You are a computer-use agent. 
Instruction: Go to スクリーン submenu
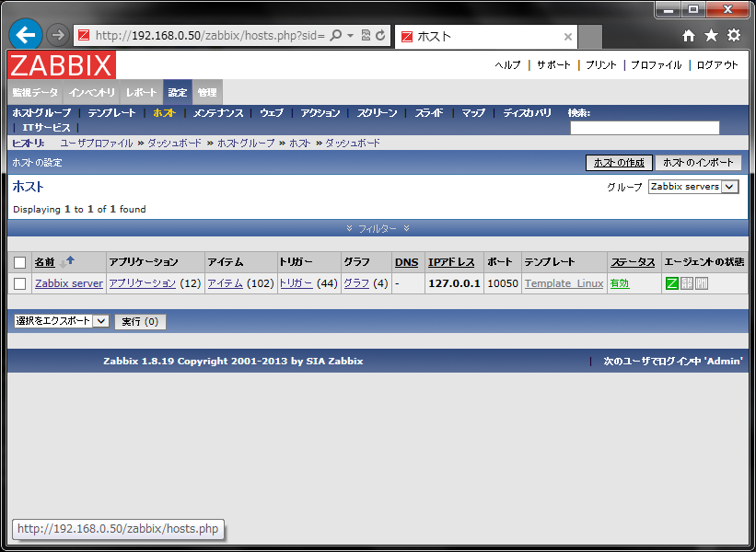click(x=377, y=113)
